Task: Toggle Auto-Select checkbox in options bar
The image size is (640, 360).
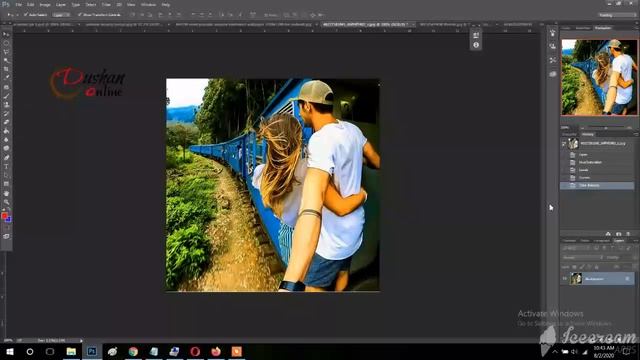Action: point(25,15)
